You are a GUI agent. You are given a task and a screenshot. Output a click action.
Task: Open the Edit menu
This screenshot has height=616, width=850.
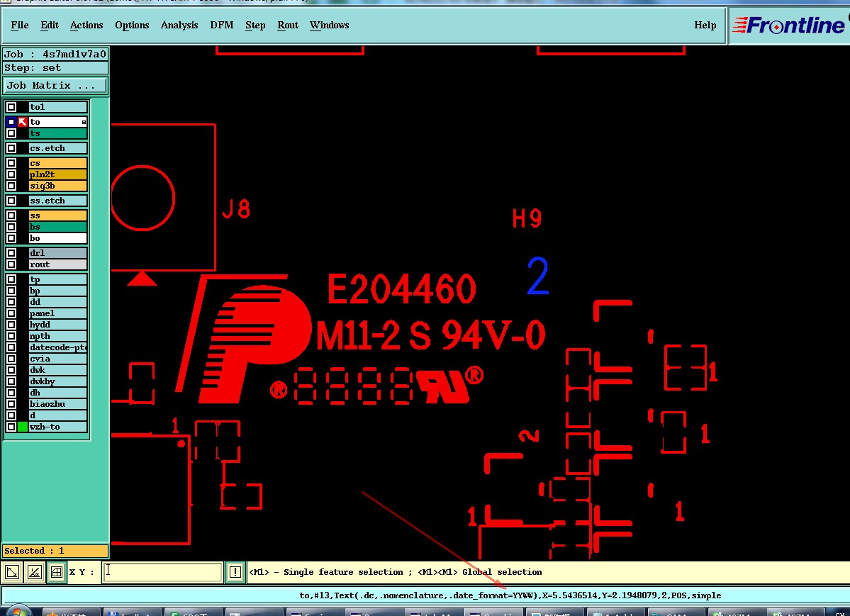pyautogui.click(x=50, y=25)
